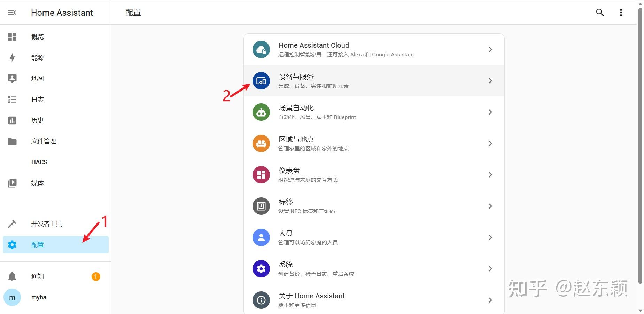Expand 标签 row chevron
Image resolution: width=644 pixels, height=314 pixels.
coord(490,206)
